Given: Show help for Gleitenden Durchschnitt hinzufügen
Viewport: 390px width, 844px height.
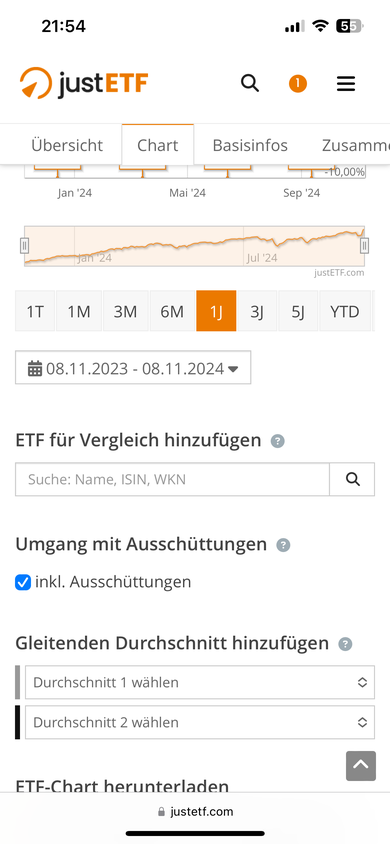Looking at the screenshot, I should pos(345,644).
